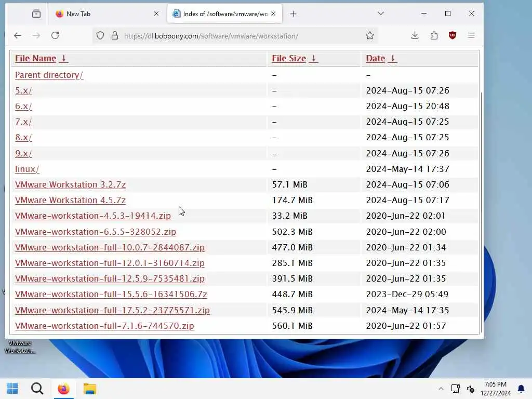Download VMware-workstation-full-12.5.9-7535481.zip
532x399 pixels.
[x=110, y=278]
